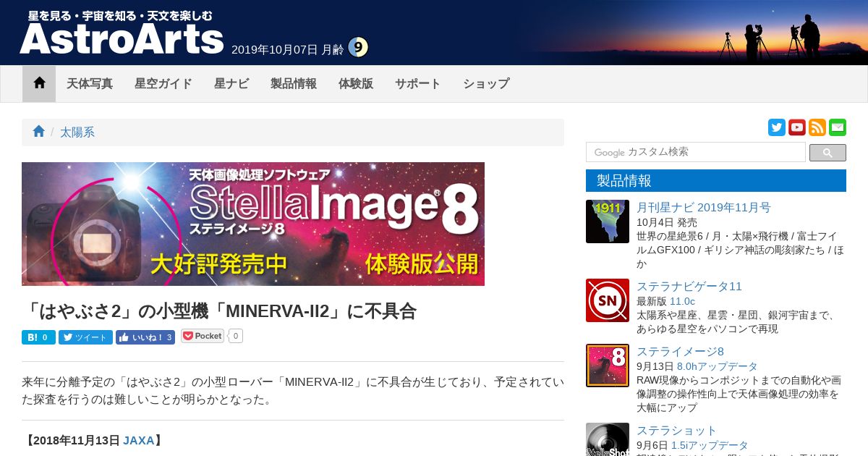Open ステラナビゲータ11 link
The height and width of the screenshot is (456, 868).
click(689, 287)
